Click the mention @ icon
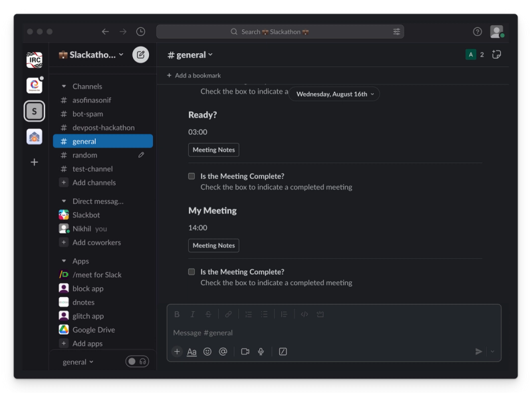The width and height of the screenshot is (532, 393). 223,352
